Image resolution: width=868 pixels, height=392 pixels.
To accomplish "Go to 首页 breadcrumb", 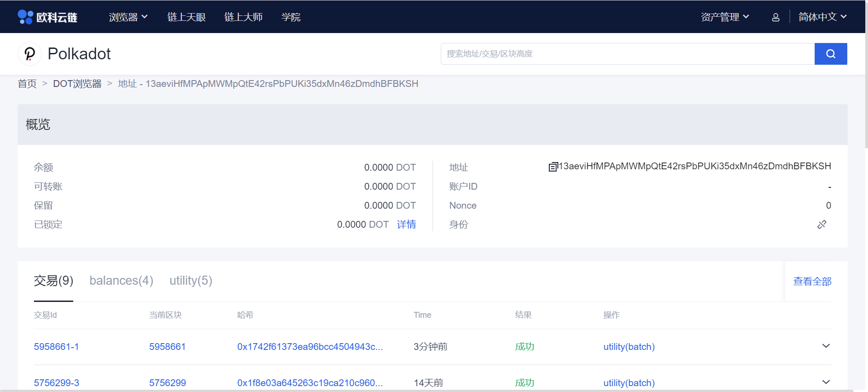I will tap(27, 84).
